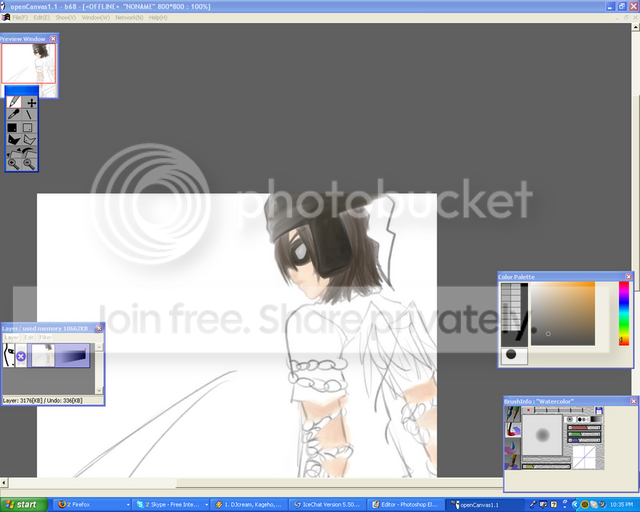
Task: Select the straight line tool
Action: [29, 114]
